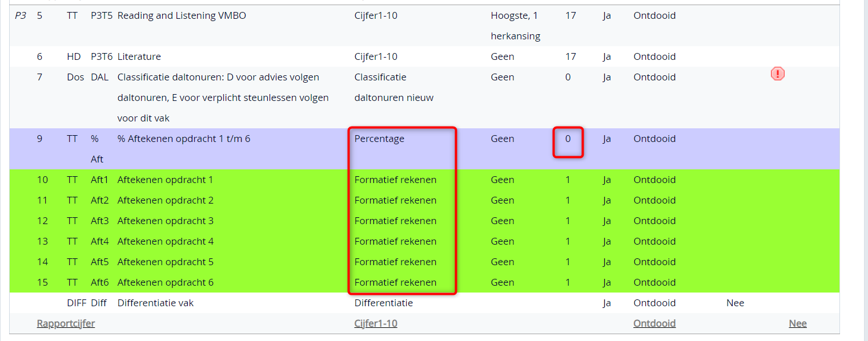Select the Differentiatie vak row

[424, 303]
